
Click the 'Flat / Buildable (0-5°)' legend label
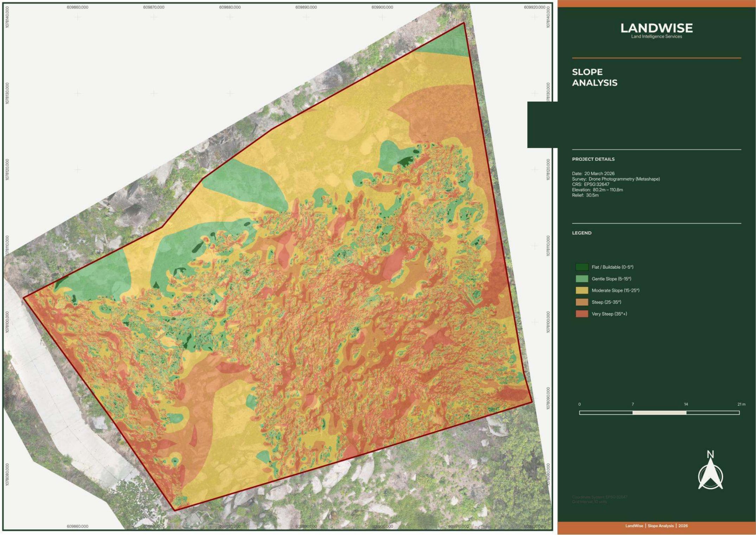click(x=613, y=267)
